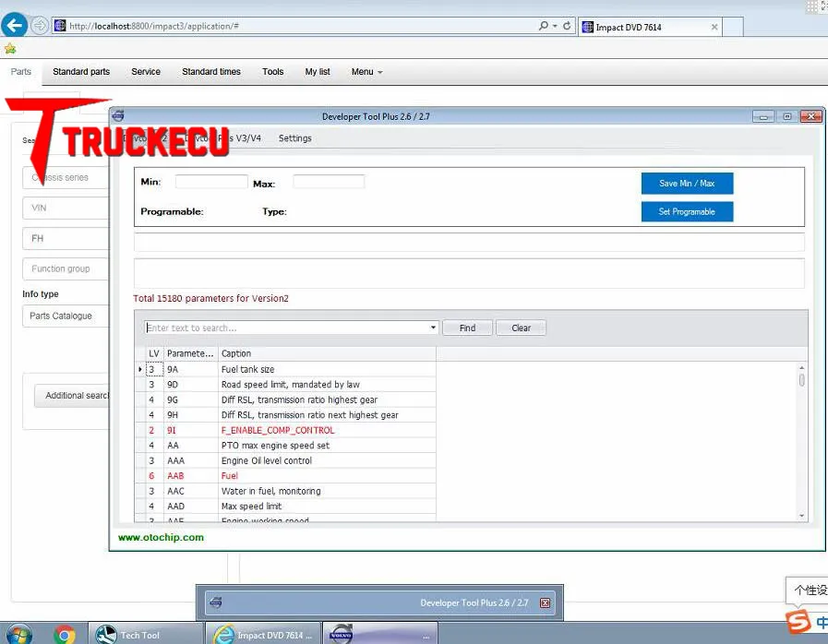Click the Function group field
This screenshot has height=644, width=828.
click(x=66, y=268)
